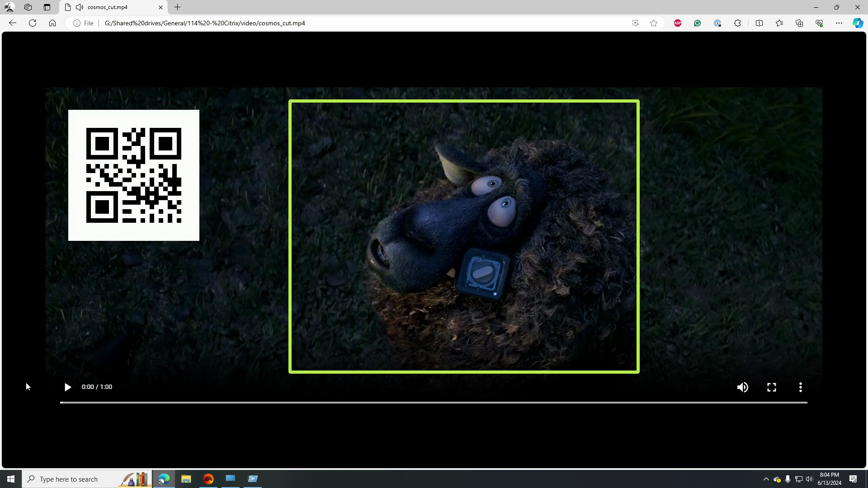Open File Explorer from taskbar
Viewport: 868px width, 488px height.
click(x=186, y=479)
